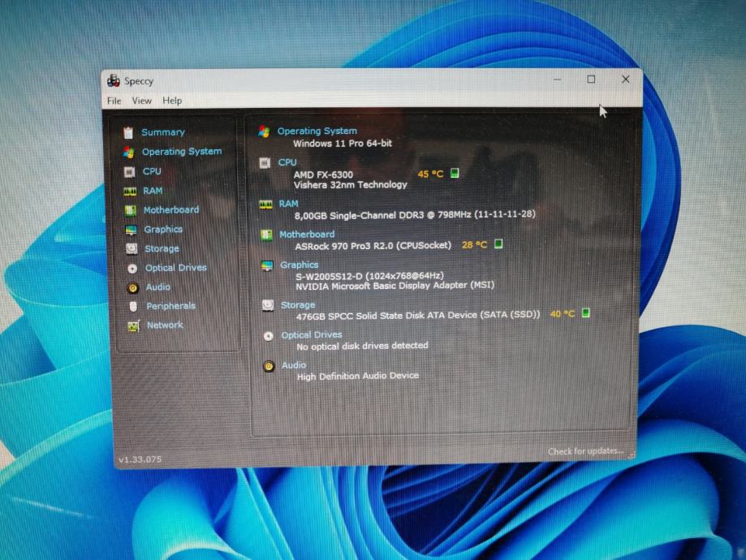Select the Optical Drives disc icon in sidebar

pyautogui.click(x=132, y=269)
